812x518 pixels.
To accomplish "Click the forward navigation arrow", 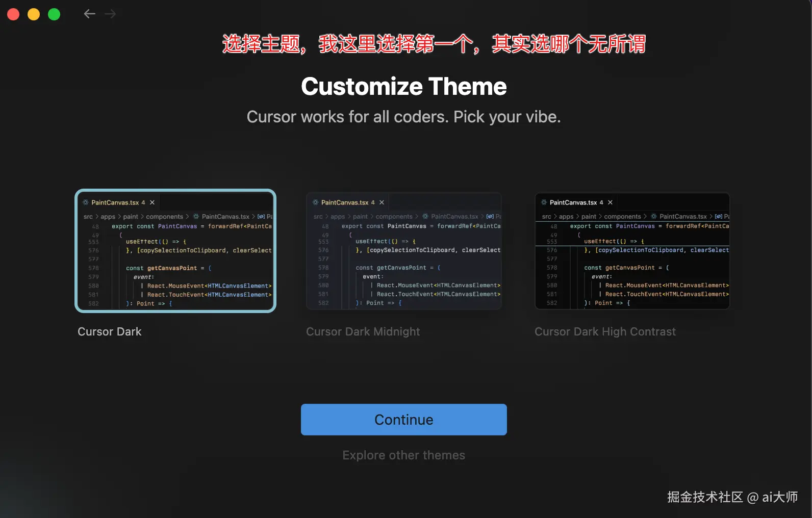I will pos(110,14).
